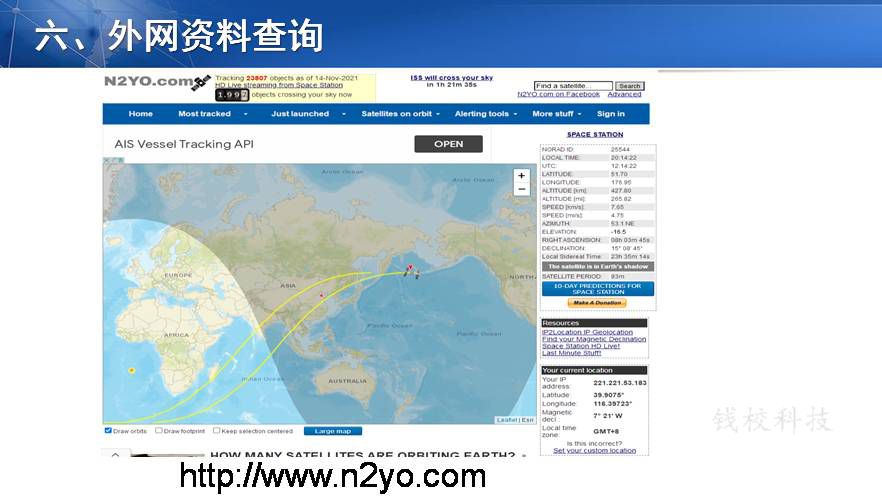Close the ad with the X icon
Viewport: 882px width, 496px height.
pos(106,161)
